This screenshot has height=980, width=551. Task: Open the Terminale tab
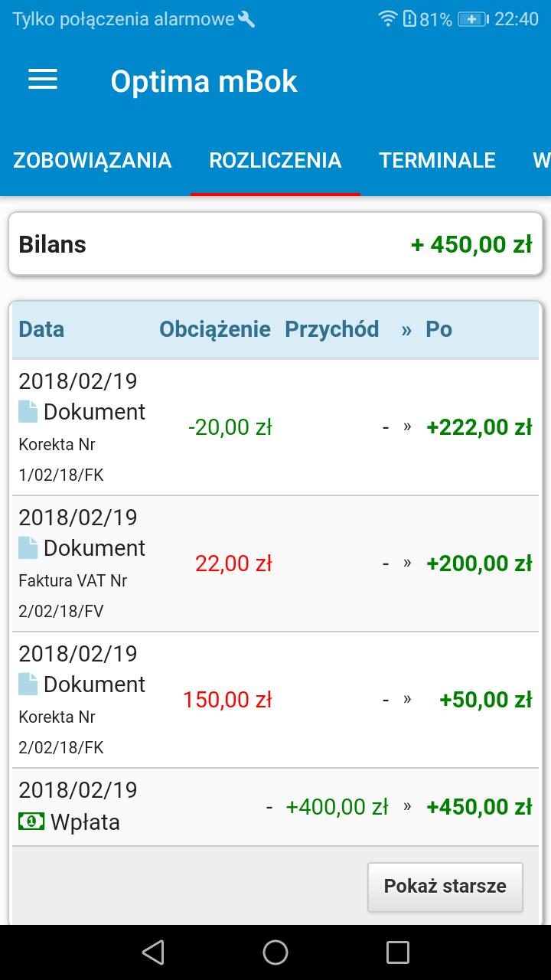[438, 160]
